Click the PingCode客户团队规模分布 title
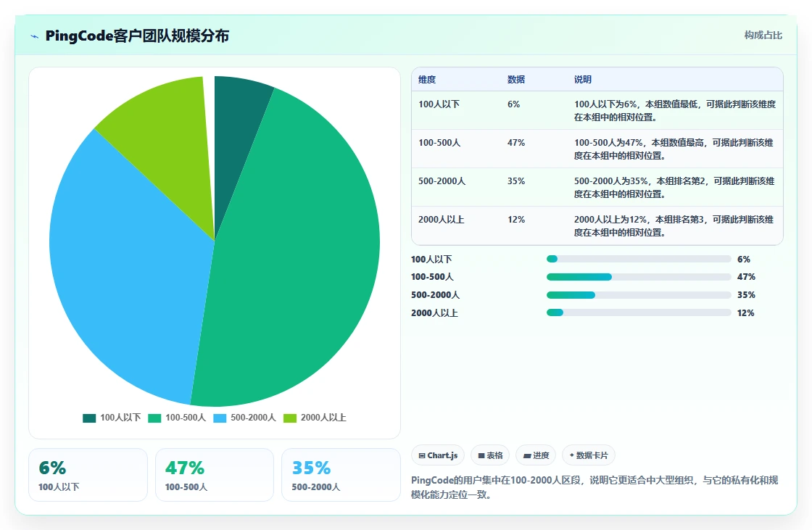Image resolution: width=812 pixels, height=530 pixels. [x=137, y=36]
